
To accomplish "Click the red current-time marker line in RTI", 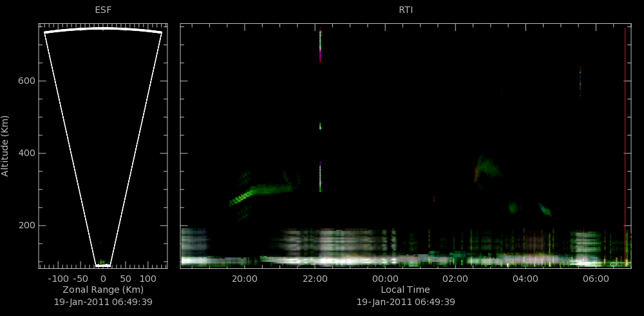I will 625,147.
